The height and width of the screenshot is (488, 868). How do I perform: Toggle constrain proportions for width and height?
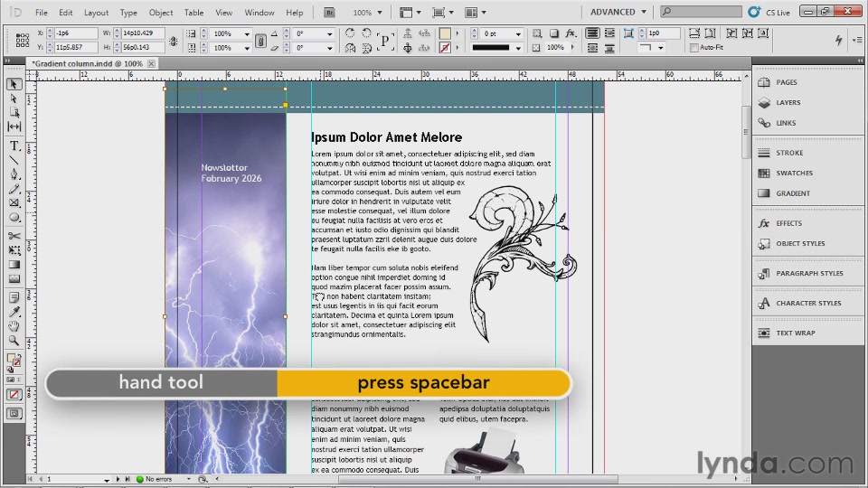pyautogui.click(x=174, y=41)
